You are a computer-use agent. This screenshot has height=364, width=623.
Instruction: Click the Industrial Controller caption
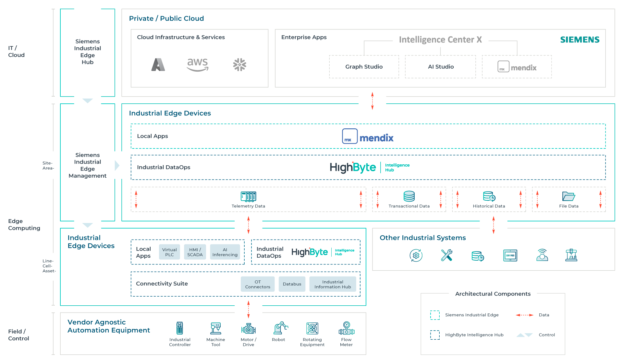180,342
